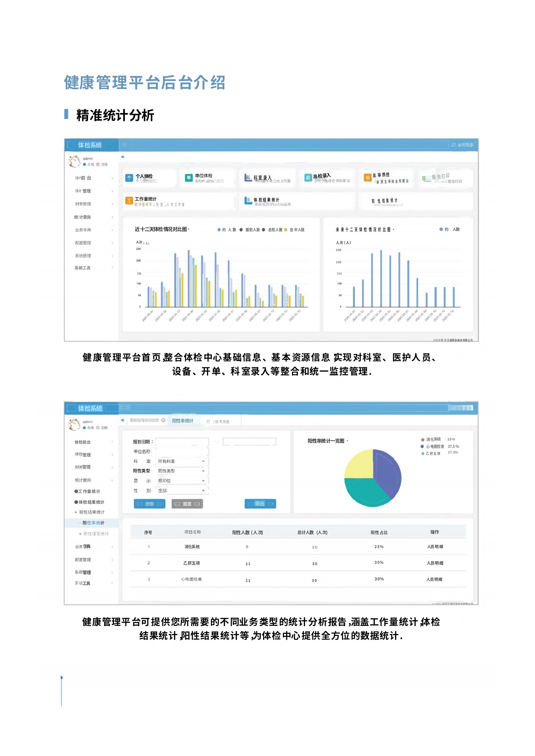Click the 阳性占比 column header

(x=379, y=533)
